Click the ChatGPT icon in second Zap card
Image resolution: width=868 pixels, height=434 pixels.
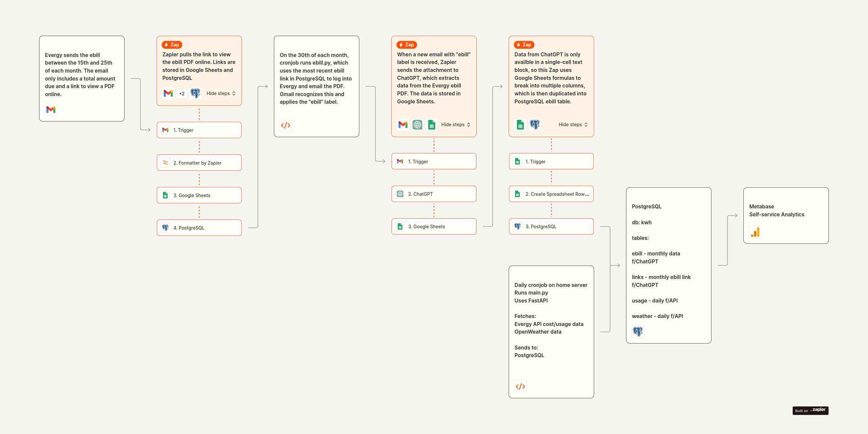pyautogui.click(x=417, y=125)
